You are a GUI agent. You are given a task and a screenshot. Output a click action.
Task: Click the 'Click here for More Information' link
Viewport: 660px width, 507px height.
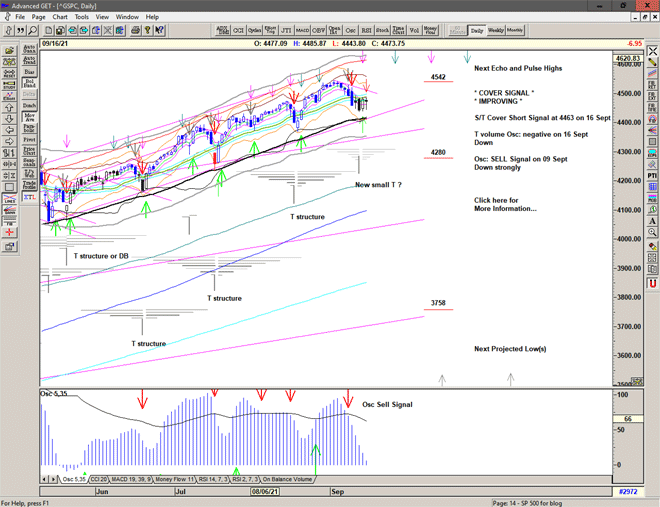click(504, 204)
